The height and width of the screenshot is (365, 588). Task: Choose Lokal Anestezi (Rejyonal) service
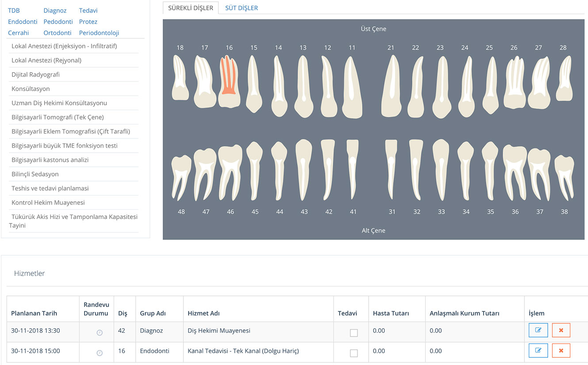73,60
